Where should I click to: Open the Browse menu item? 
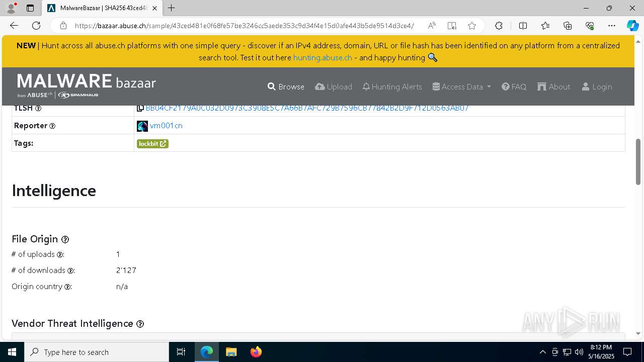click(x=286, y=86)
